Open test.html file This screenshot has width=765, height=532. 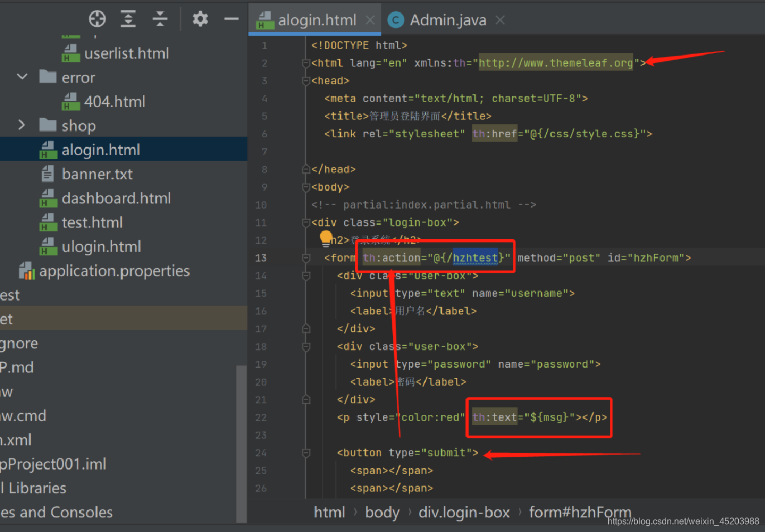[92, 223]
